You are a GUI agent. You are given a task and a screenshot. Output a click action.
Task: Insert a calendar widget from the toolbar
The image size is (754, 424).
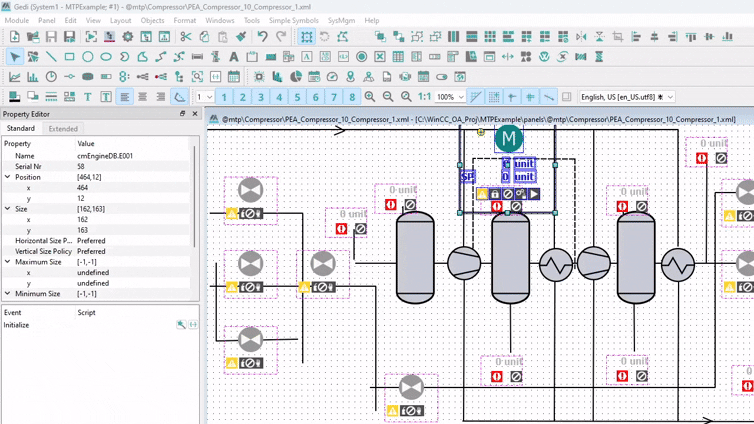pyautogui.click(x=234, y=77)
